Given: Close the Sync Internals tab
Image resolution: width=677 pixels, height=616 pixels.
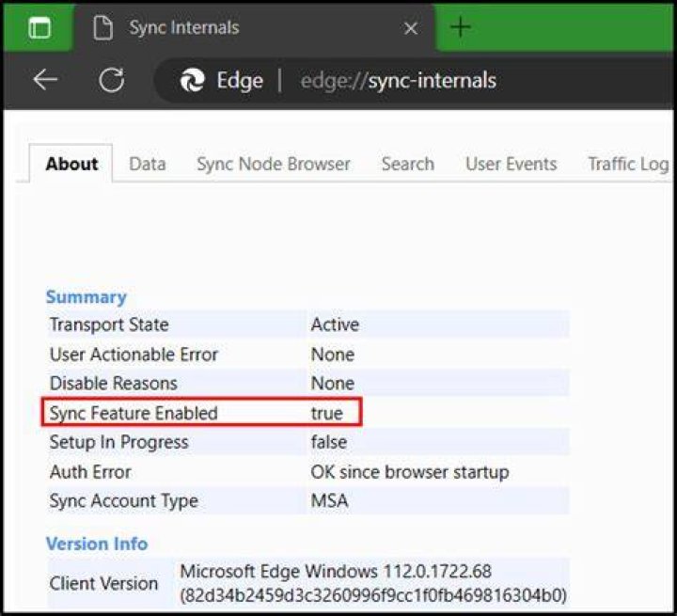Looking at the screenshot, I should (x=411, y=28).
